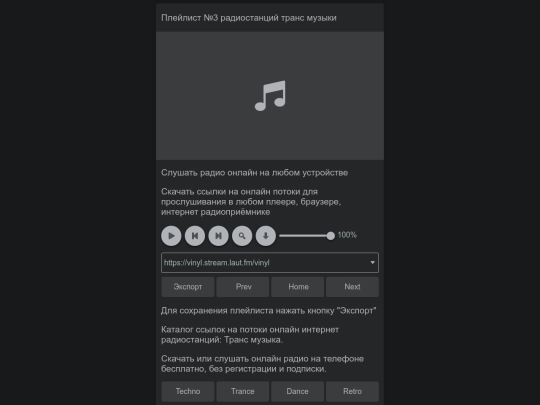Viewport: 540px width, 405px height.
Task: Click the Экспорт button
Action: click(x=188, y=287)
